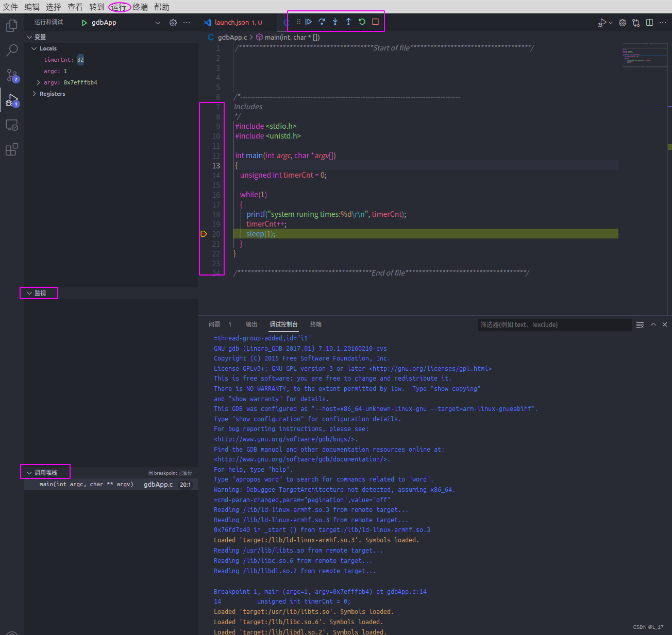The height and width of the screenshot is (635, 672).
Task: Click the breakpoint marker on line 20
Action: click(x=204, y=234)
